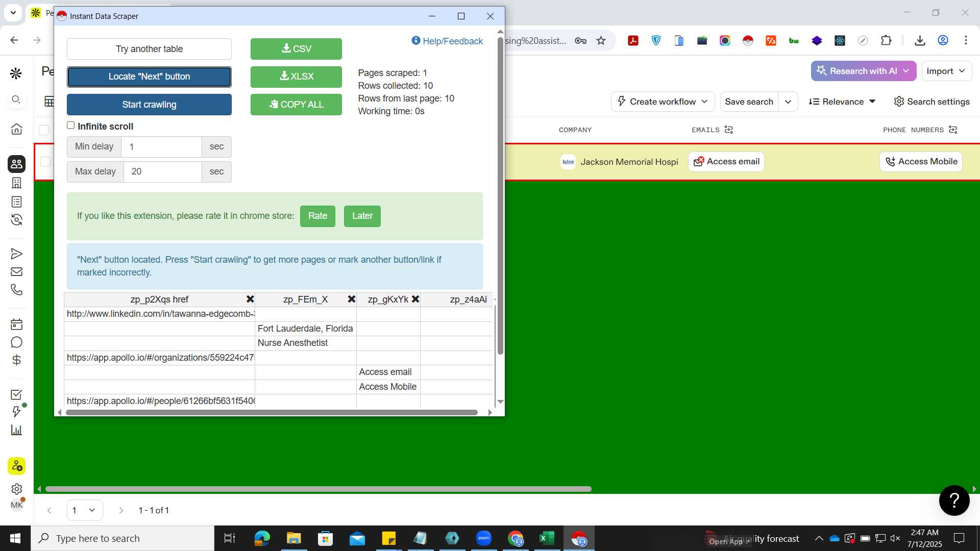Click the help question-mark bubble
Screen dimensions: 980x551
[x=954, y=500]
